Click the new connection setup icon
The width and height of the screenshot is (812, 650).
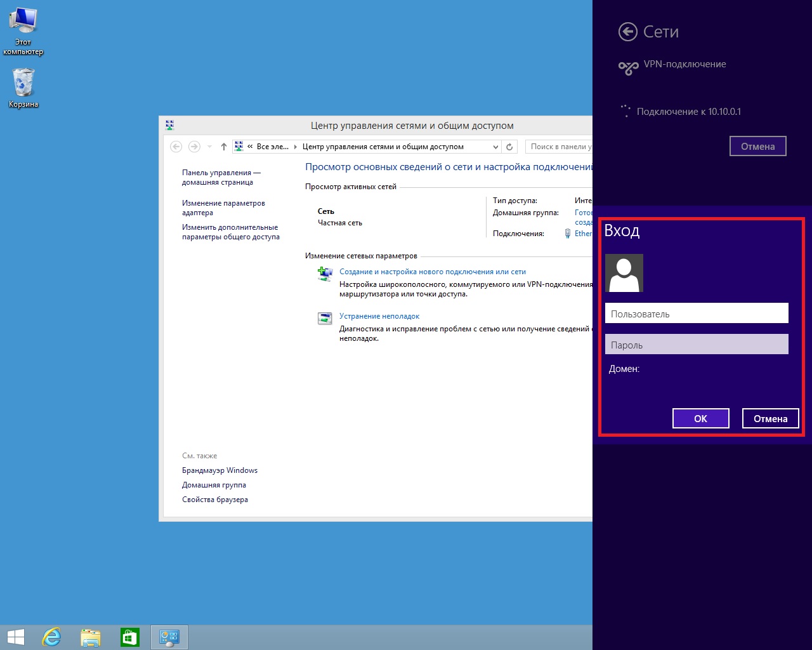coord(325,274)
